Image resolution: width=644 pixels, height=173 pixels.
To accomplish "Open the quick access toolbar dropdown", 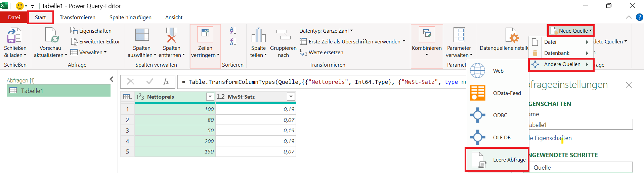I will pos(32,6).
